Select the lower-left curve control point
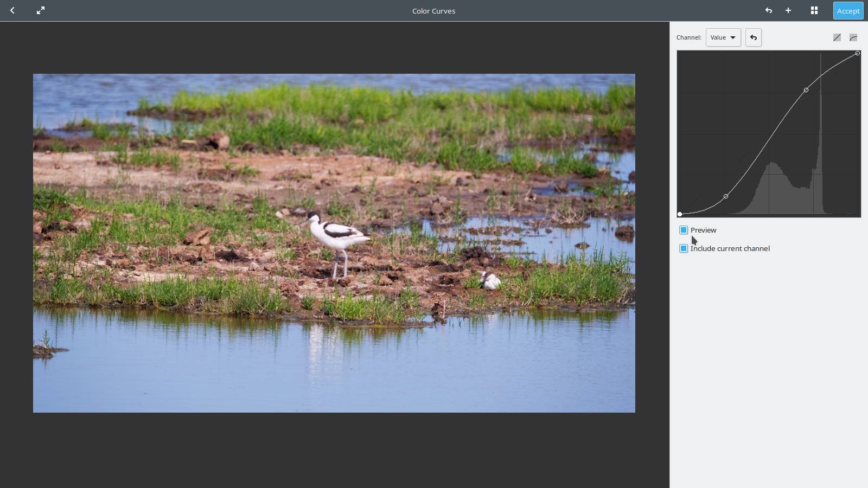This screenshot has height=488, width=868. [x=726, y=196]
